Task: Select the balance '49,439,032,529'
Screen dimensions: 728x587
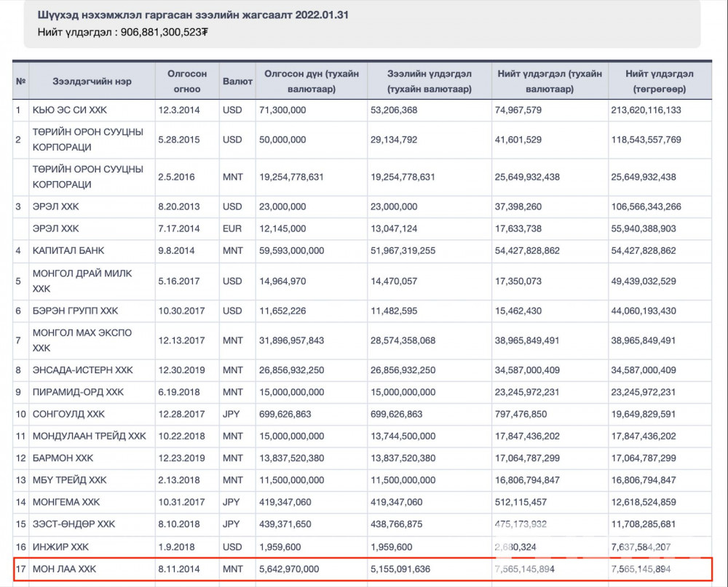Action: click(644, 281)
